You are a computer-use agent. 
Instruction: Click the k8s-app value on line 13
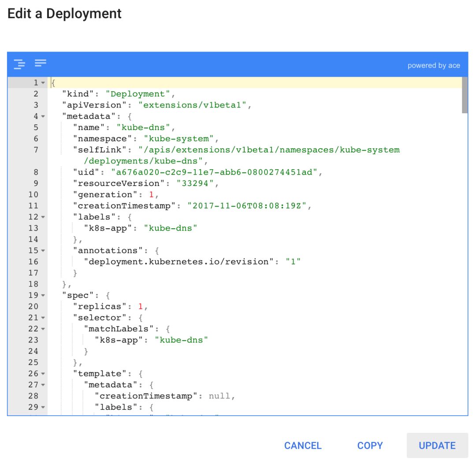(x=170, y=228)
